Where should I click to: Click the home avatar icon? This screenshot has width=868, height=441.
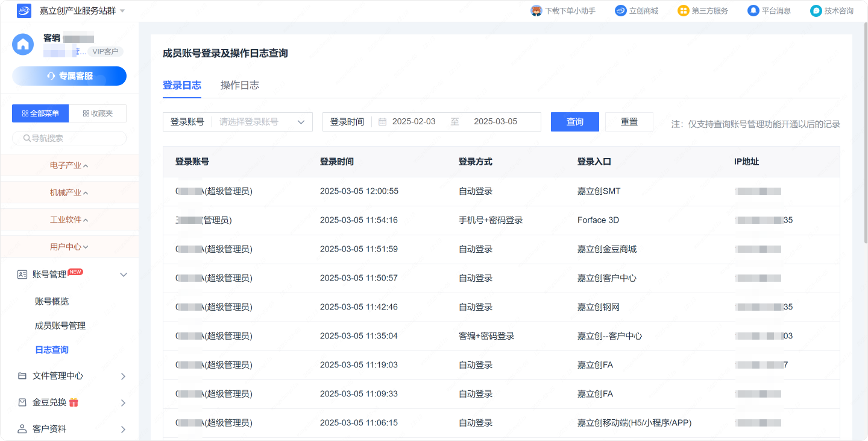click(23, 44)
